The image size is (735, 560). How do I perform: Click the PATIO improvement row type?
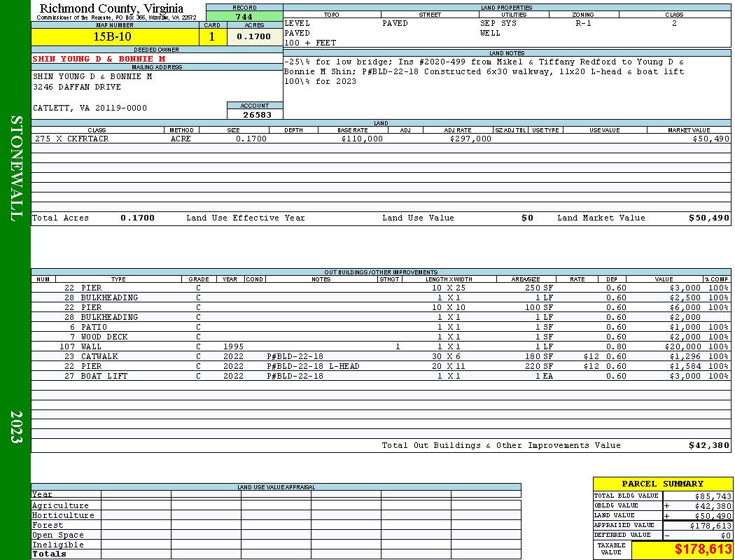click(x=94, y=327)
